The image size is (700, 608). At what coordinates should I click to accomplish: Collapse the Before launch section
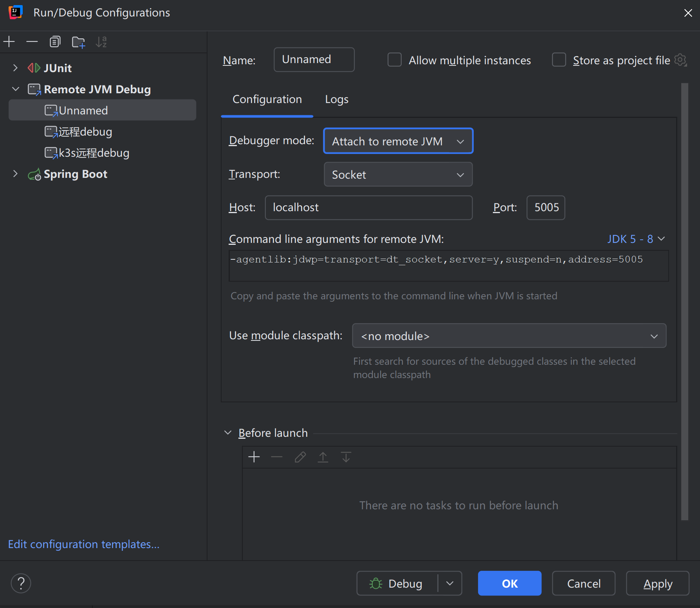[228, 433]
